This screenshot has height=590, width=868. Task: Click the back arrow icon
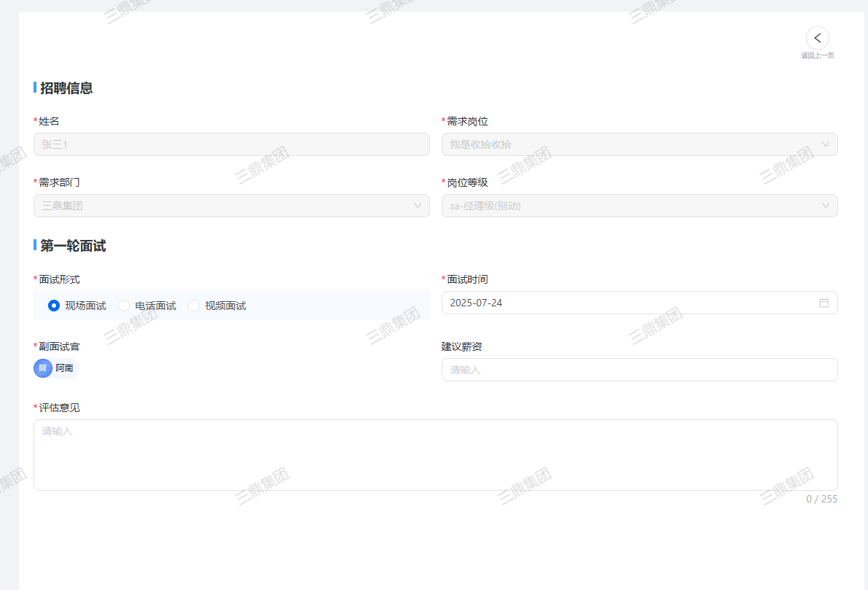click(817, 38)
